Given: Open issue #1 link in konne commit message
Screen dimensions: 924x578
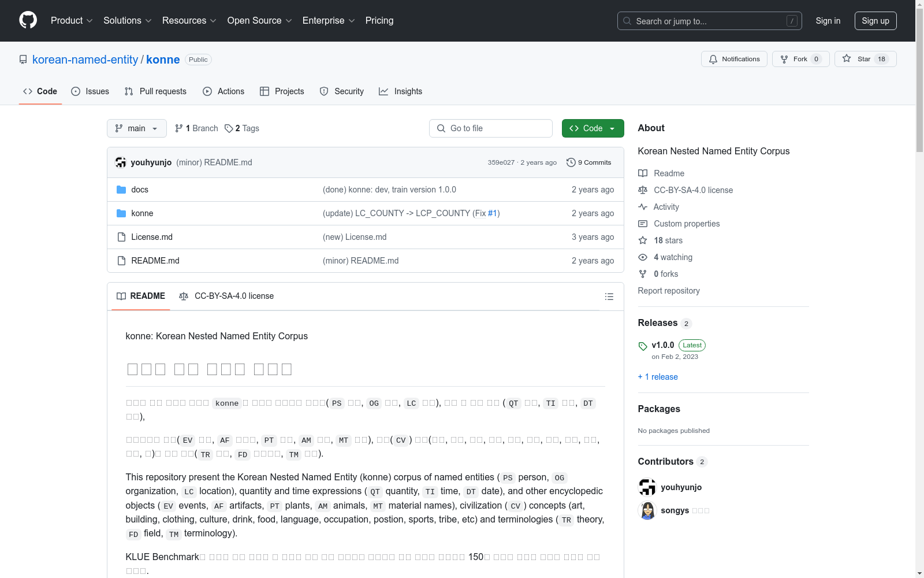Looking at the screenshot, I should pos(493,213).
